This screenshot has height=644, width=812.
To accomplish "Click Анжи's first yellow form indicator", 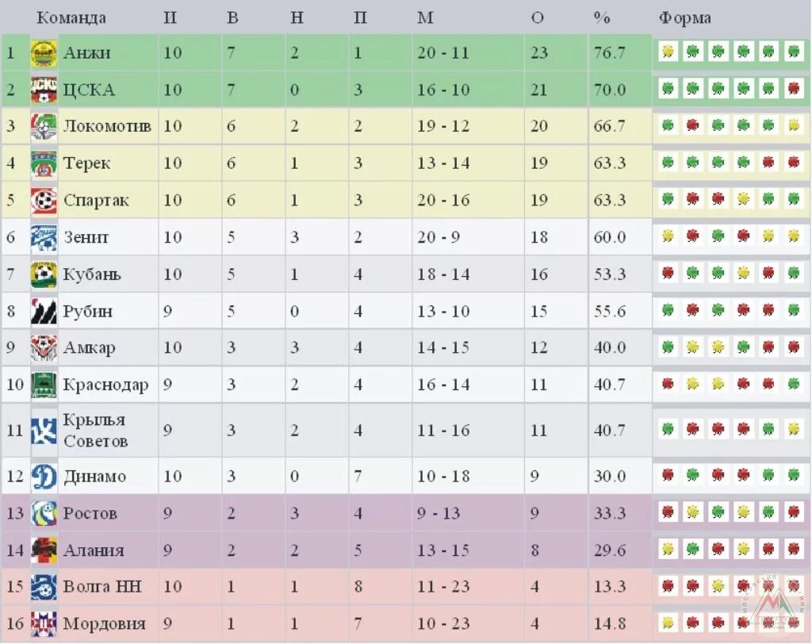I will pos(668,52).
